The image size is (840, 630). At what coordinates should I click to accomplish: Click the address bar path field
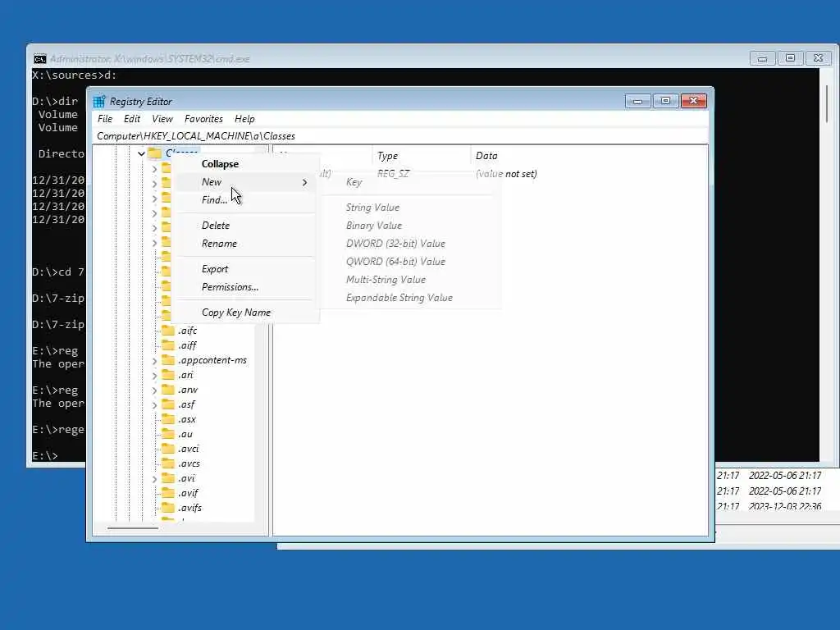coord(400,136)
